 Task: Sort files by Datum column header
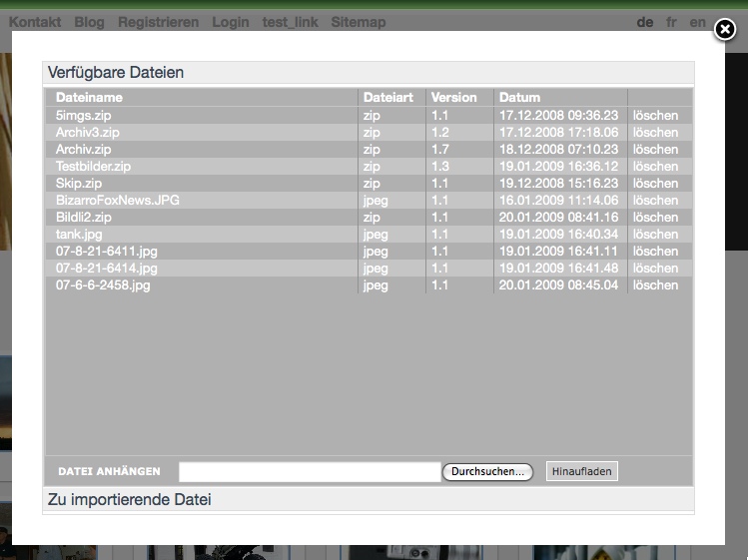click(520, 98)
